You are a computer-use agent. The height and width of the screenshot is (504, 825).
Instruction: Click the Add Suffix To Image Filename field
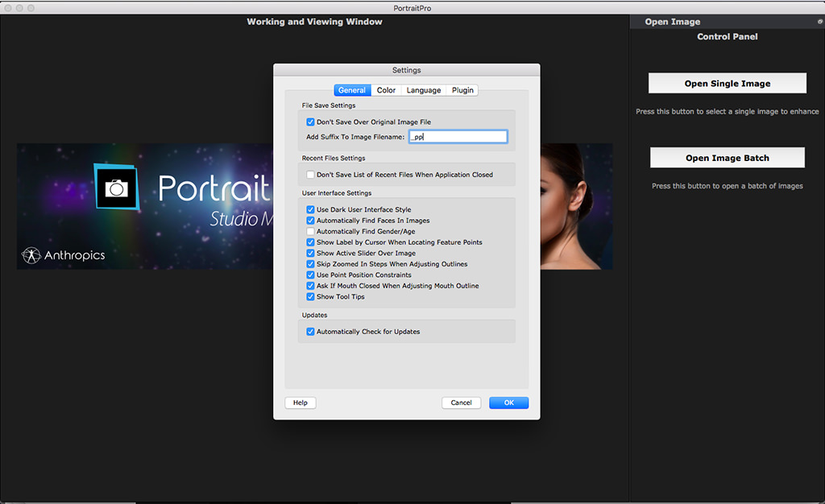(458, 137)
